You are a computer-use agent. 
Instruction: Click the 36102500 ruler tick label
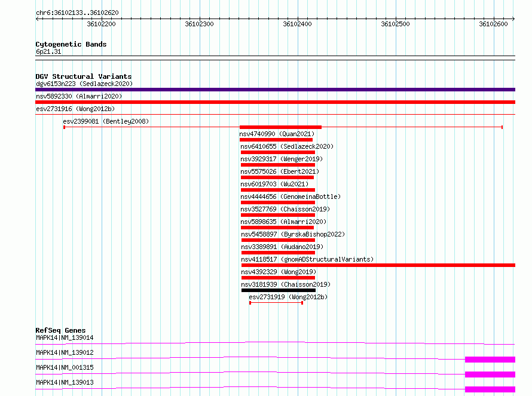tap(395, 24)
